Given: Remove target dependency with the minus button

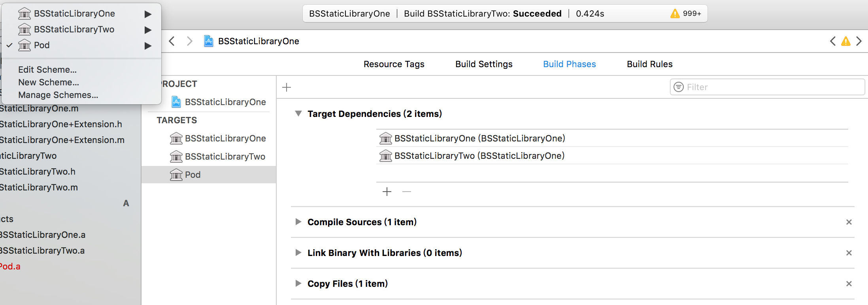Looking at the screenshot, I should [407, 192].
